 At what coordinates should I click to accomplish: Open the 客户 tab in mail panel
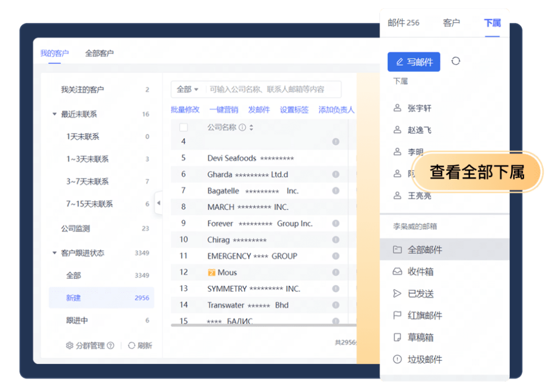point(451,23)
